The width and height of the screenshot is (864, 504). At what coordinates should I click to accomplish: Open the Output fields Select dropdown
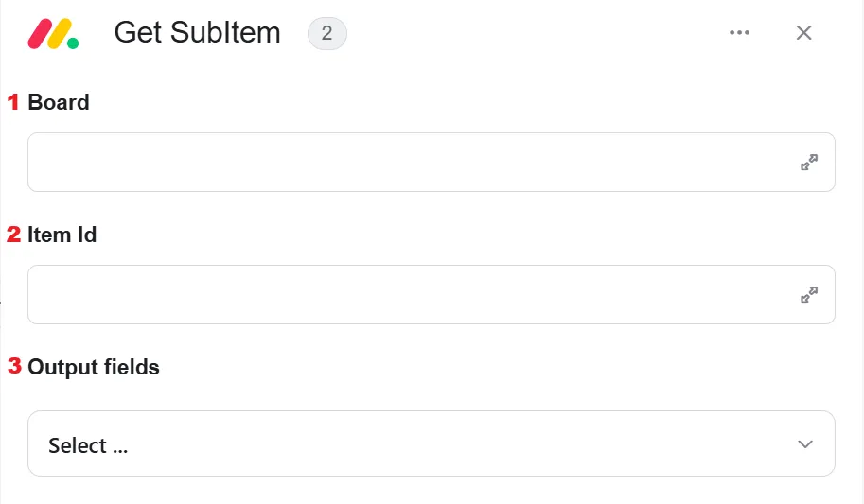(432, 443)
